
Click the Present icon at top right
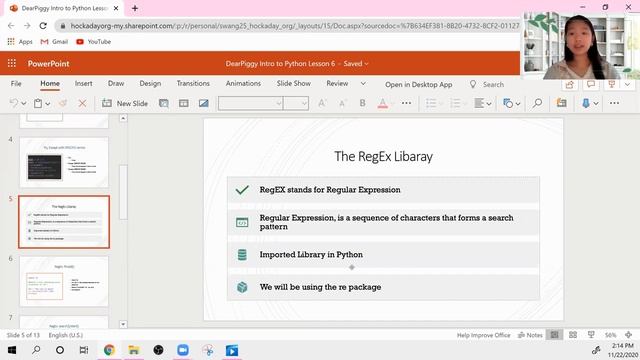coord(611,84)
